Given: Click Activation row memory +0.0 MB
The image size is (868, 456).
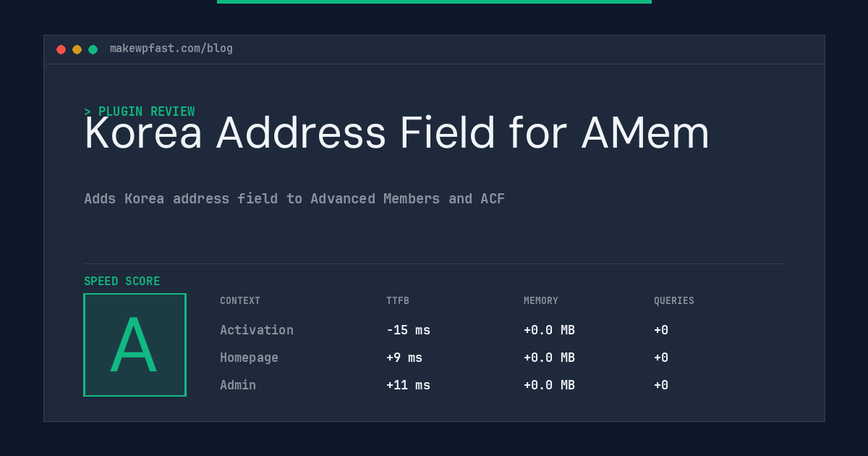Looking at the screenshot, I should click(549, 330).
